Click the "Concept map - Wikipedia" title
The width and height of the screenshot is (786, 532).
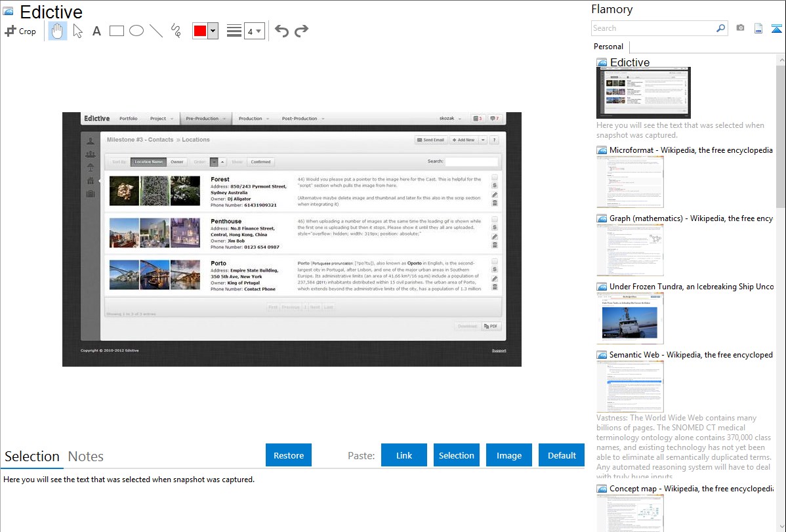[692, 488]
